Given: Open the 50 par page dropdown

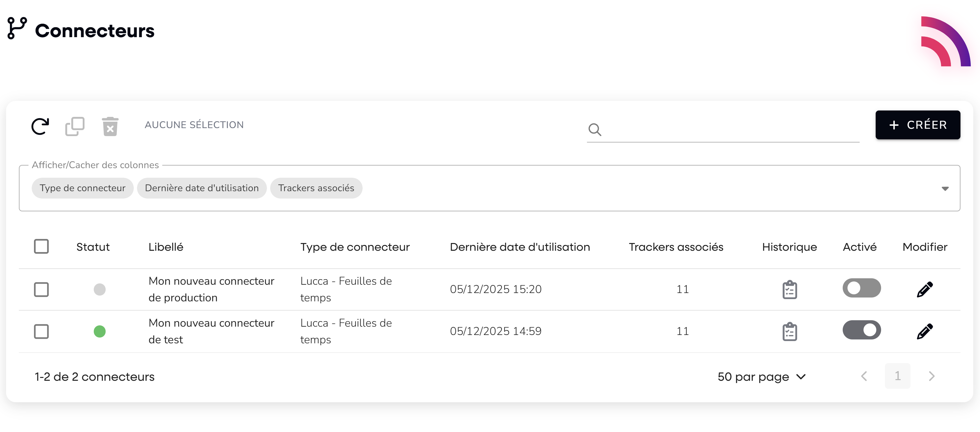Looking at the screenshot, I should 761,377.
